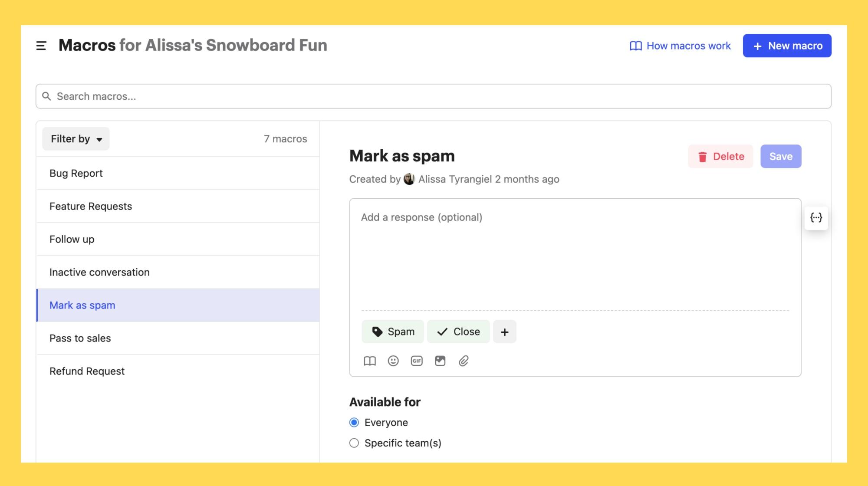Open the How macros work guide
868x486 pixels.
pos(680,46)
